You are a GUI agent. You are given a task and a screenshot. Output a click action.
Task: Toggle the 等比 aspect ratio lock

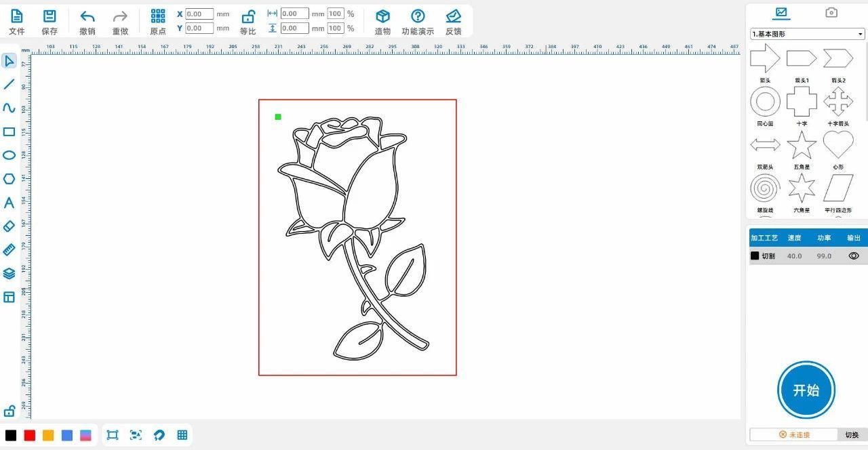tap(248, 21)
